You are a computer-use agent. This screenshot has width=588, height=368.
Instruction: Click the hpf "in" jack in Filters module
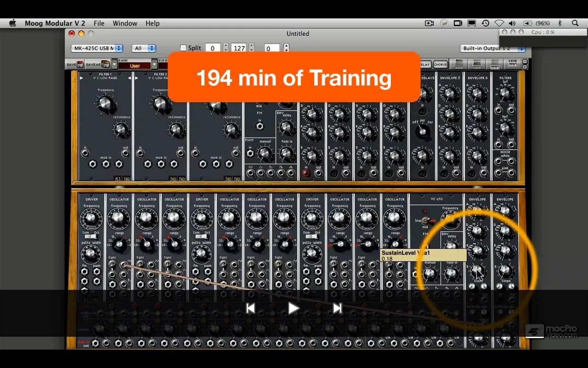pyautogui.click(x=498, y=145)
